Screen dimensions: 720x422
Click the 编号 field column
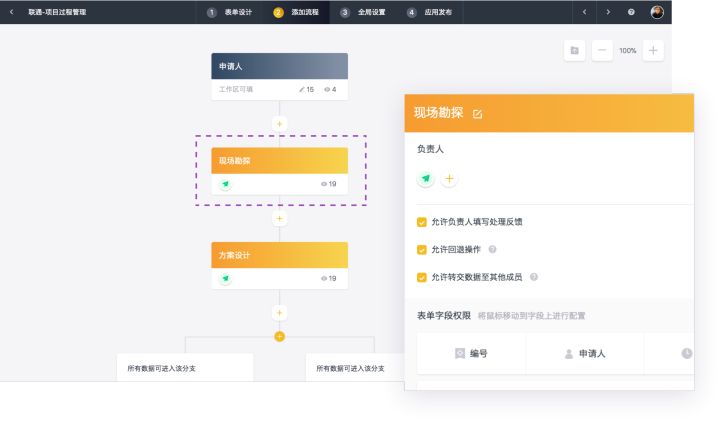tap(471, 353)
